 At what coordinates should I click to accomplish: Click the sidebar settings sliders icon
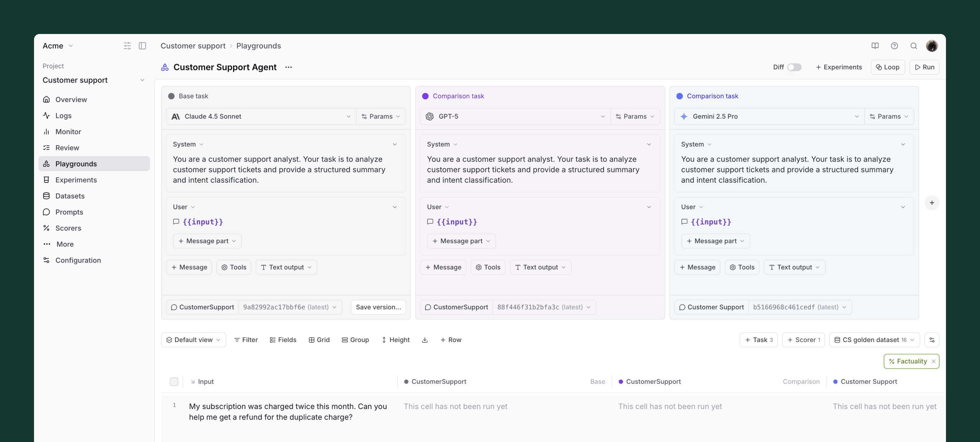tap(127, 46)
